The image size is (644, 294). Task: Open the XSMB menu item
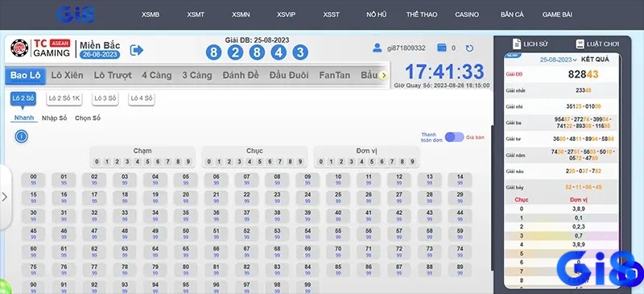pyautogui.click(x=151, y=14)
